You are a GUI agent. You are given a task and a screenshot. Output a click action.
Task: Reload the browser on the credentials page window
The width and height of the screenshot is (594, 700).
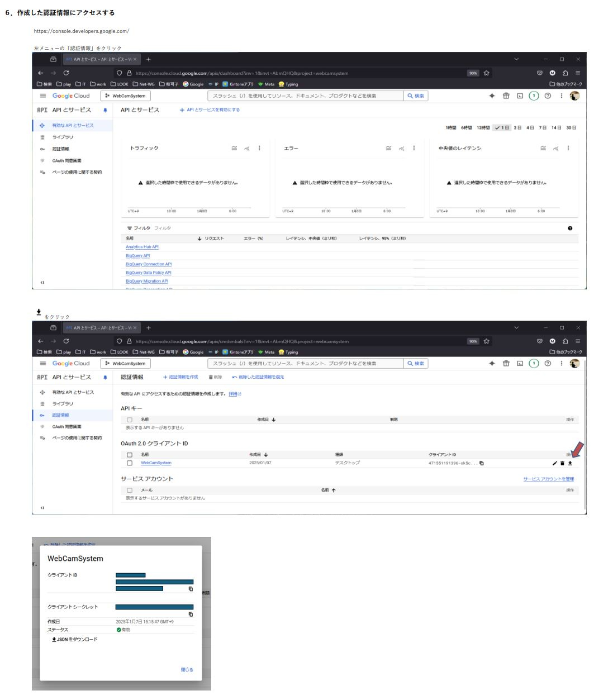[66, 341]
